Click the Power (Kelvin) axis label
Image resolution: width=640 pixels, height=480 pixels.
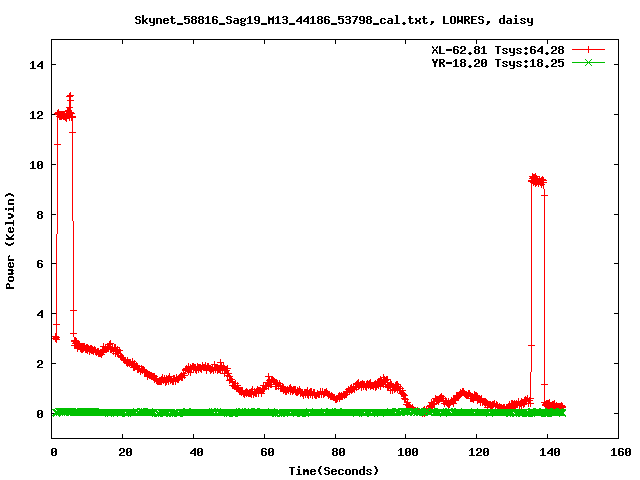(x=10, y=241)
